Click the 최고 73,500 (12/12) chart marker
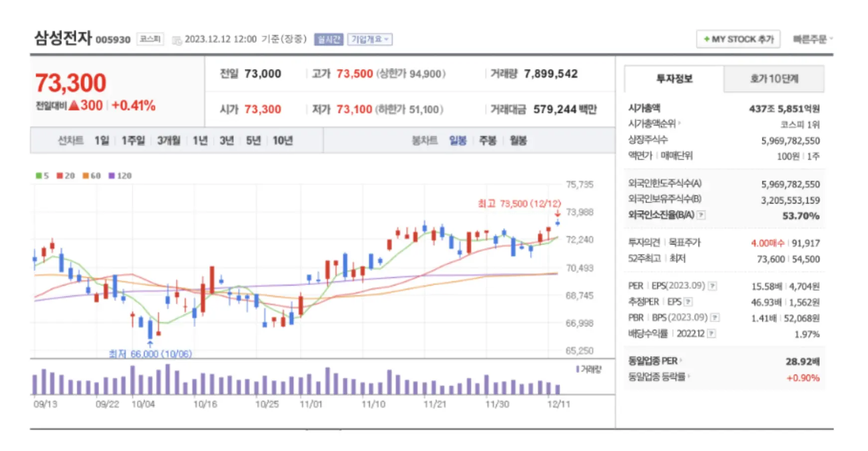Viewport: 868px width, 451px height. pyautogui.click(x=519, y=204)
